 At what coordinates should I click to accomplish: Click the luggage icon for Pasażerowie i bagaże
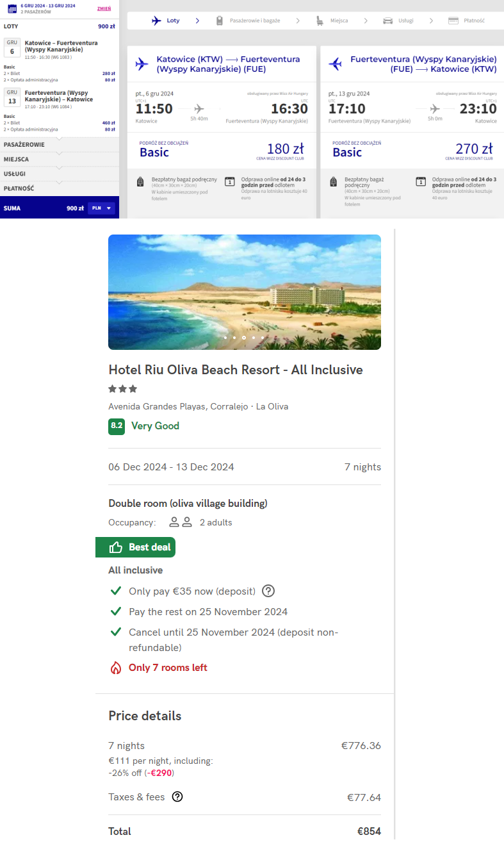219,21
